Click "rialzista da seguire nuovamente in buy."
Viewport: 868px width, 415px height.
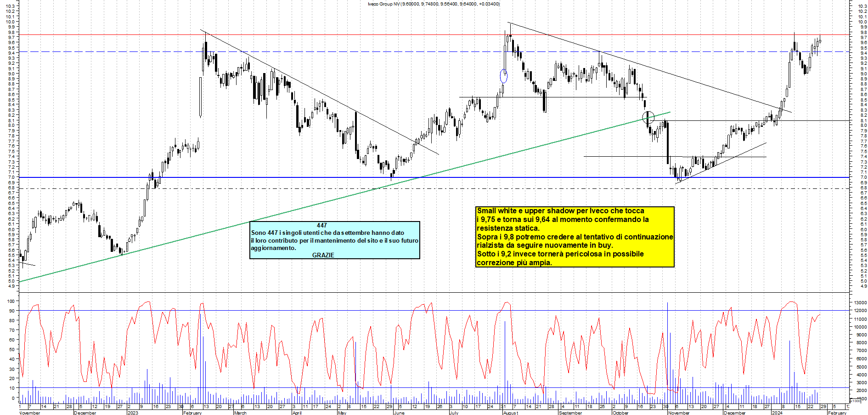pos(545,245)
